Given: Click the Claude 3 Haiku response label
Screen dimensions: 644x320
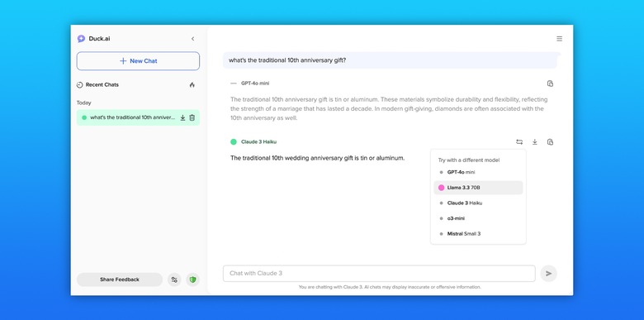Looking at the screenshot, I should point(258,142).
